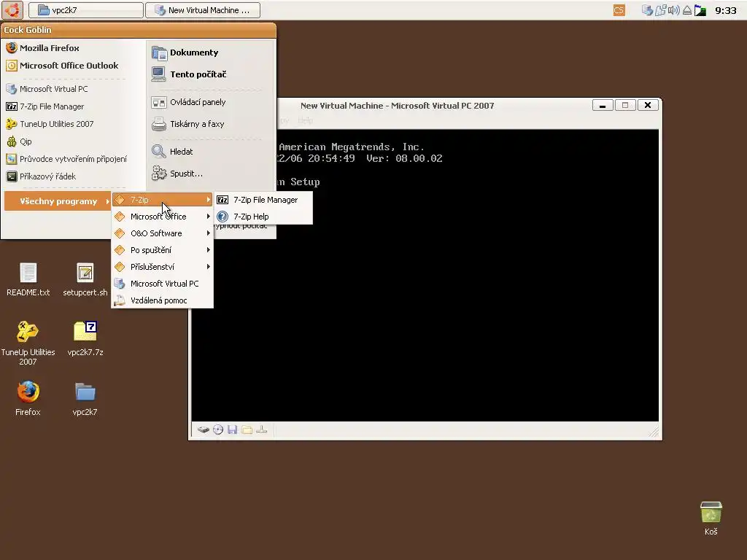Launch Microsoft Virtual PC from programs list
Screen dimensions: 747x560
163,284
